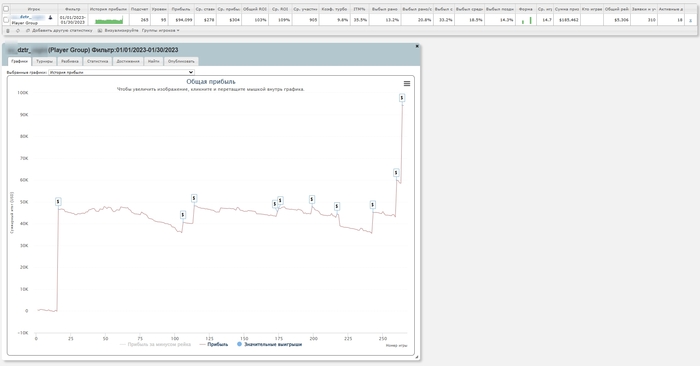Viewport: 700px width, 366px height.
Task: Click the $ win marker at the 100K peak
Action: click(x=402, y=98)
